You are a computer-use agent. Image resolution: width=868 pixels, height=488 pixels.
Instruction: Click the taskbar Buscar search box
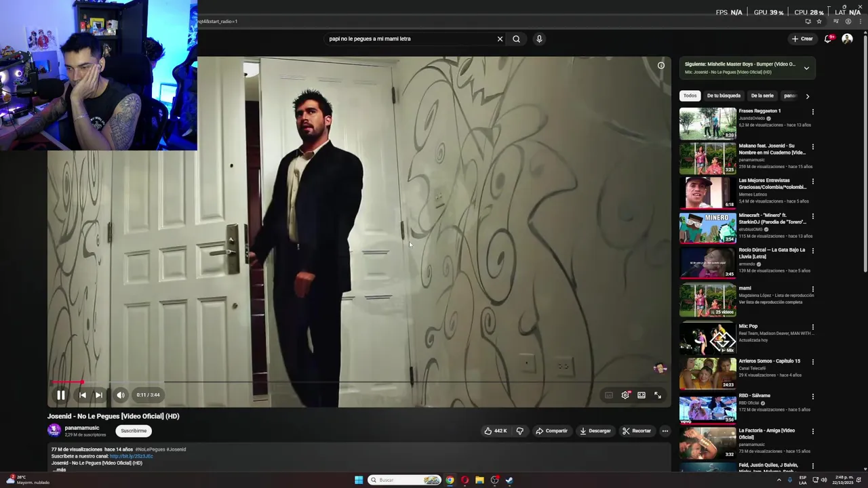405,480
